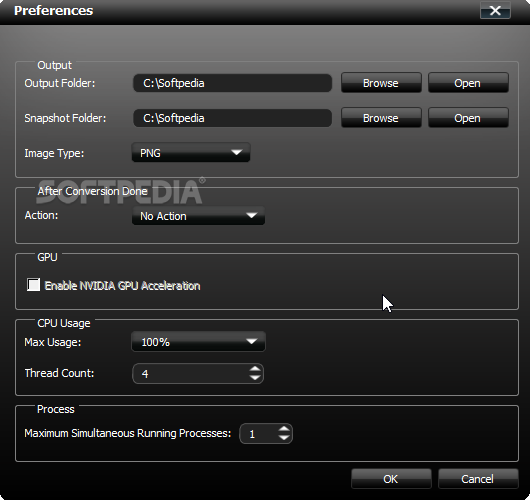
Task: Open the Max Usage 100% dropdown
Action: tap(198, 342)
